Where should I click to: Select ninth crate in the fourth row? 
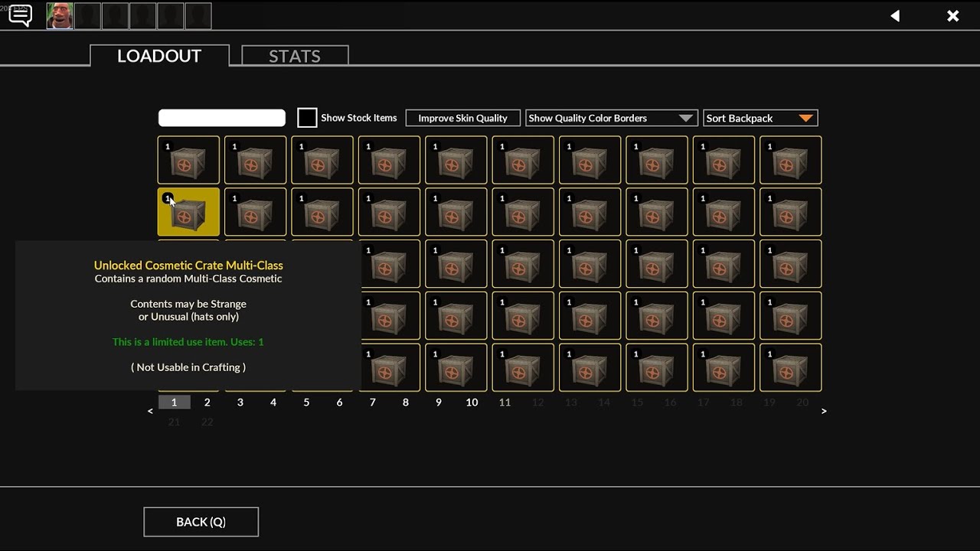click(x=724, y=315)
